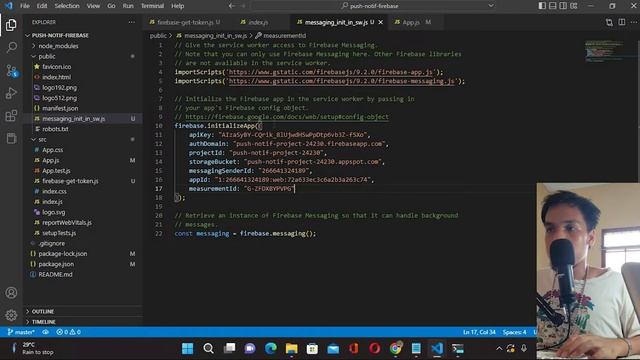640x360 pixels.
Task: Open Explorer more actions ellipsis
Action: coord(131,22)
